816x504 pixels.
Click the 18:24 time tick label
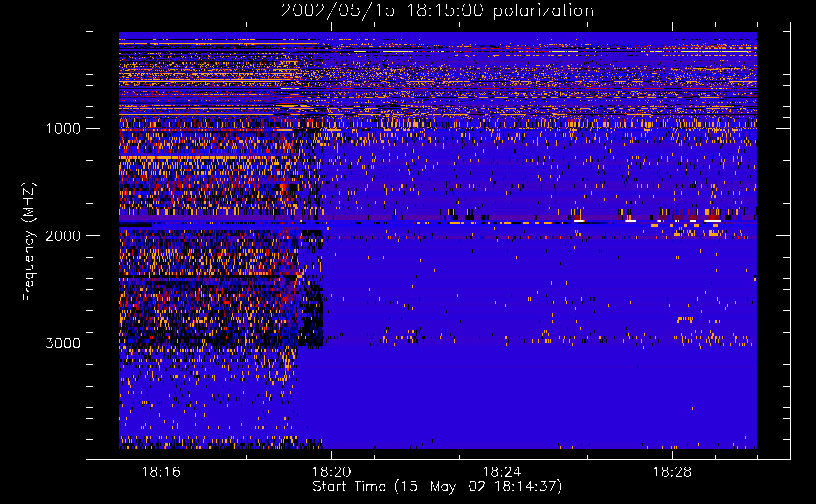[502, 472]
